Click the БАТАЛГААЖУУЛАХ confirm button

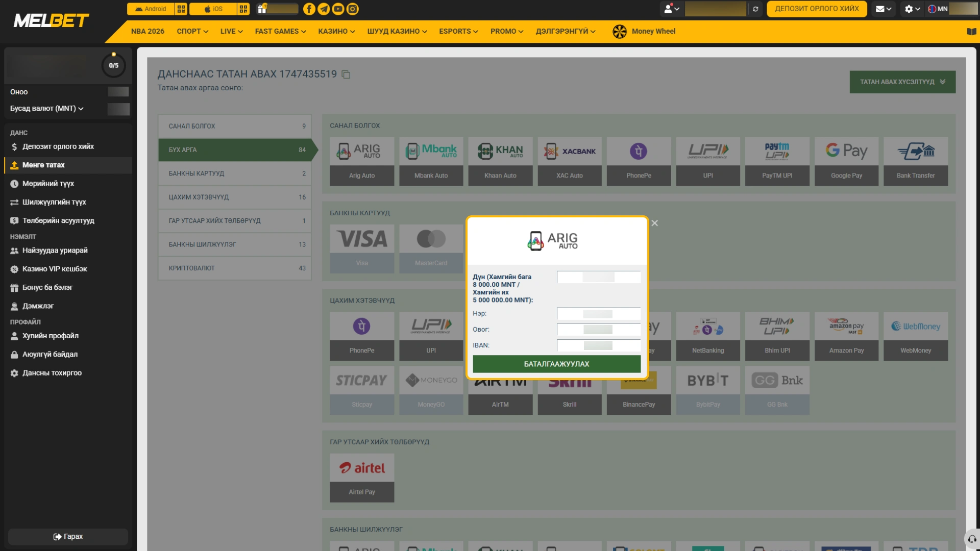coord(556,364)
